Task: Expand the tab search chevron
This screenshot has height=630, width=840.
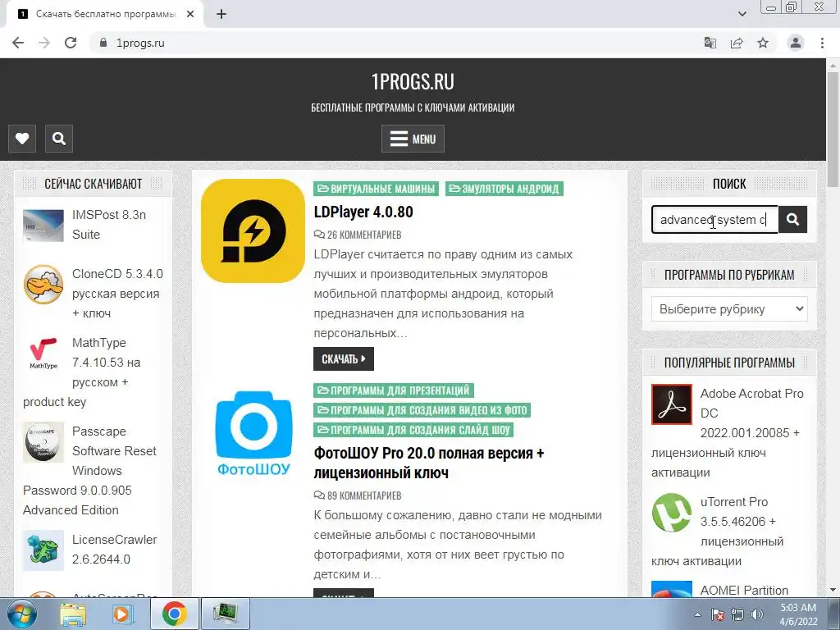Action: click(742, 14)
